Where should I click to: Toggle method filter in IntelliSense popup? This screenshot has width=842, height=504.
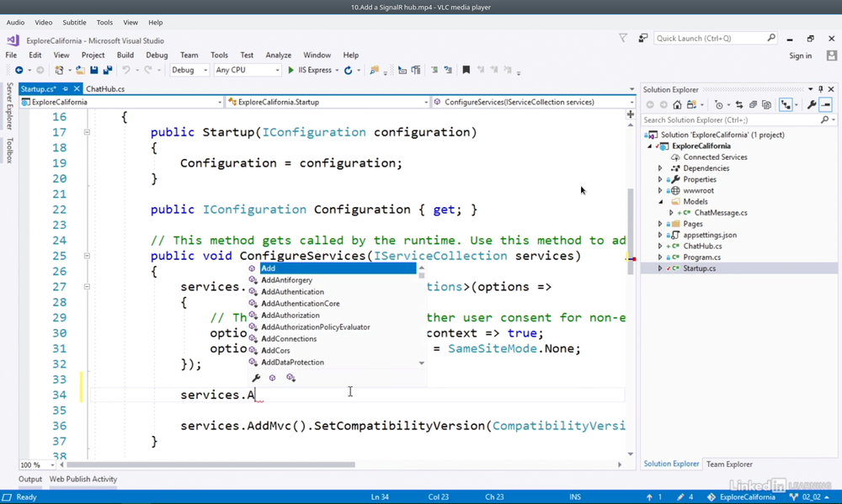pyautogui.click(x=272, y=378)
